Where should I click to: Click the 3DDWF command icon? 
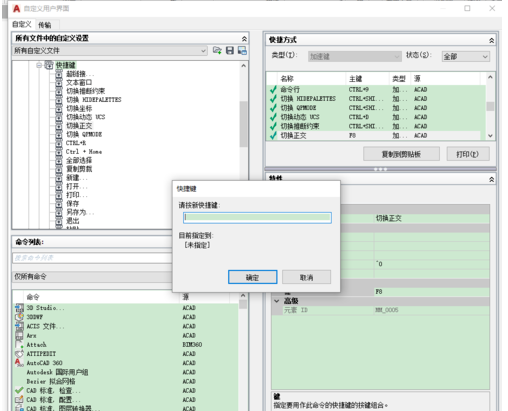click(x=19, y=317)
